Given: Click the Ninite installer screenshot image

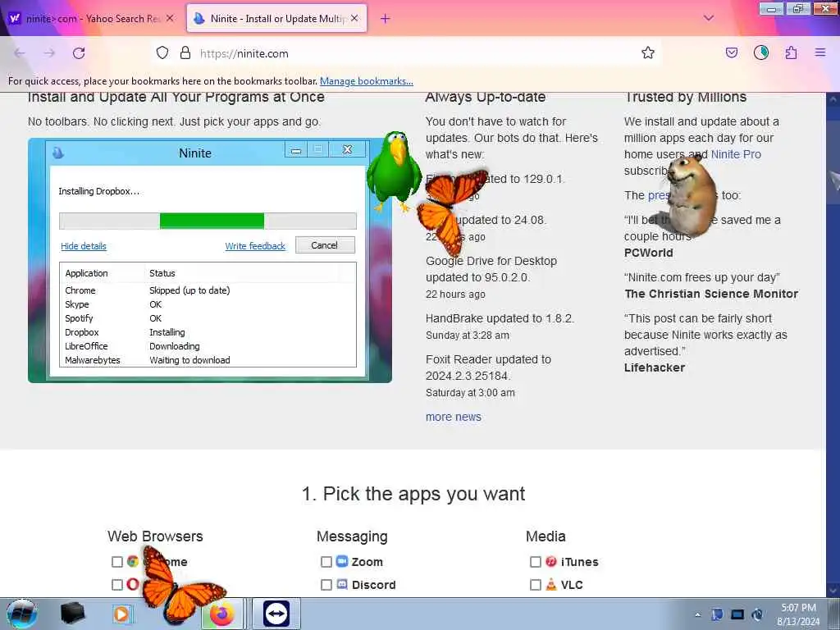Looking at the screenshot, I should tap(209, 260).
